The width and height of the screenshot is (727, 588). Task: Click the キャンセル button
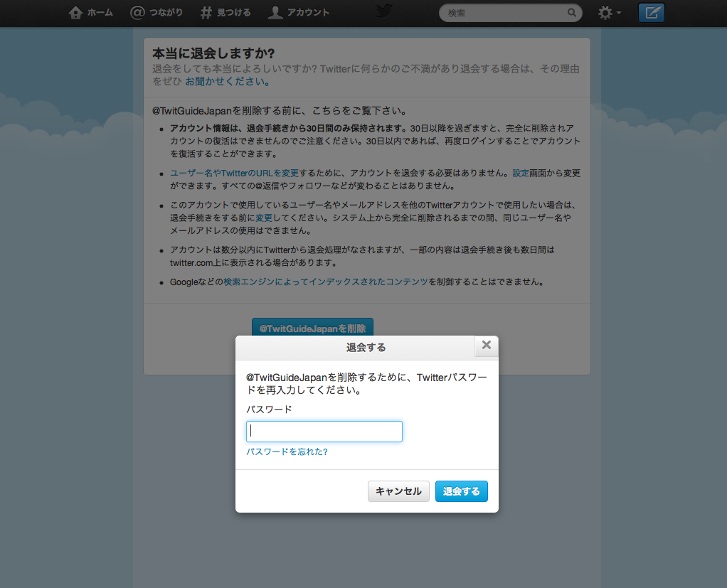(x=399, y=491)
